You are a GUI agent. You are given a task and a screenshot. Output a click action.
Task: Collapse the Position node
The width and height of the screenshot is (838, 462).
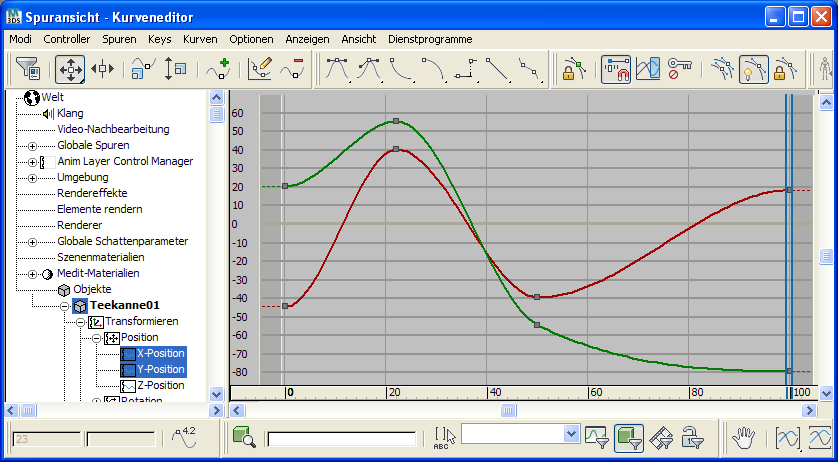(x=97, y=338)
